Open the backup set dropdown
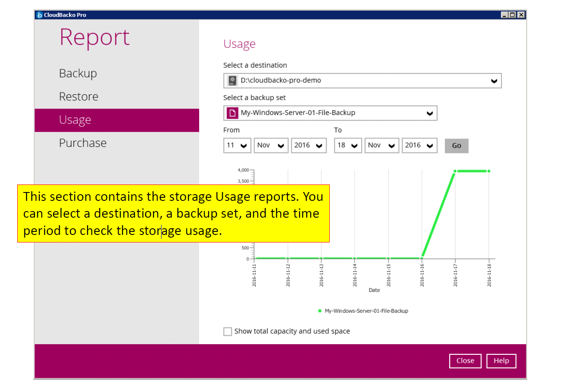The width and height of the screenshot is (563, 392). point(429,113)
